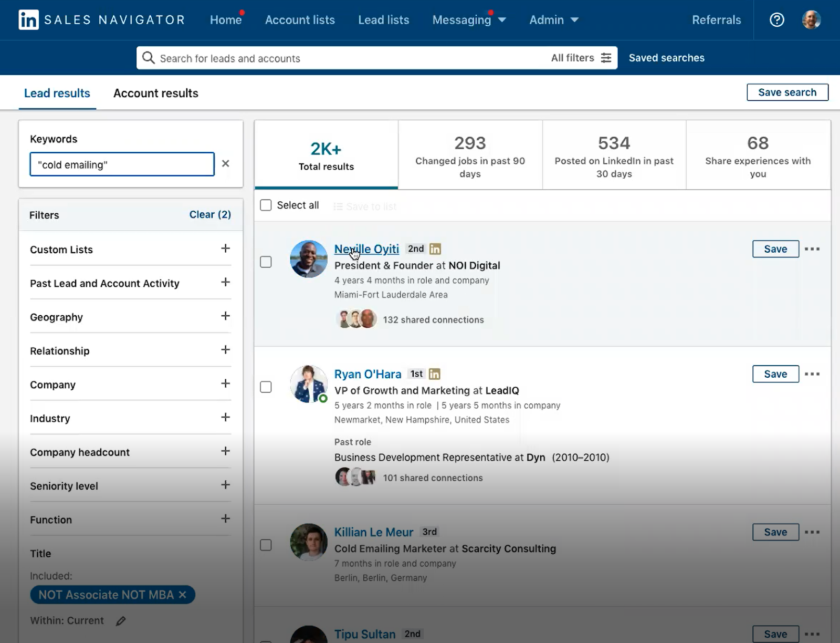
Task: Remove the NOT Associate NOT MBA title chip
Action: [x=183, y=595]
